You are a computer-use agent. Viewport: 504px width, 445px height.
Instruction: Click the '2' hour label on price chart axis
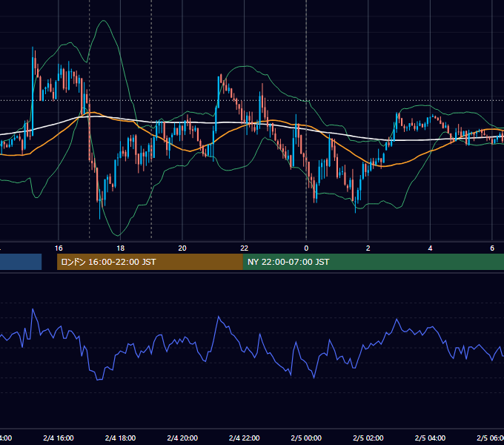(368, 248)
